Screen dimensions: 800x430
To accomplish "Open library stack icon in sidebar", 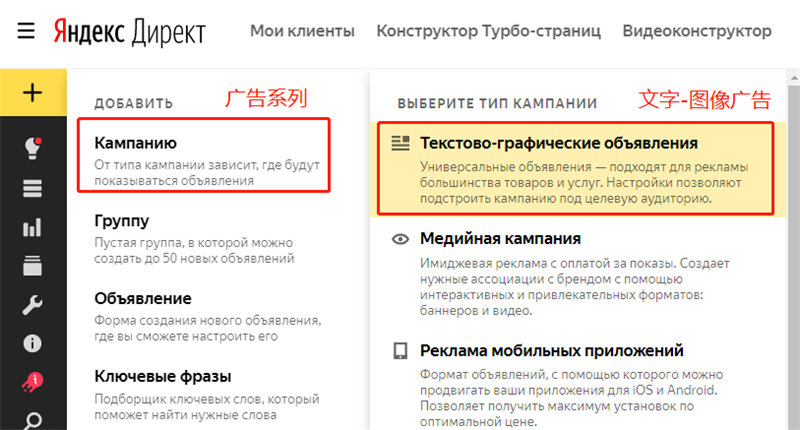I will (x=32, y=266).
